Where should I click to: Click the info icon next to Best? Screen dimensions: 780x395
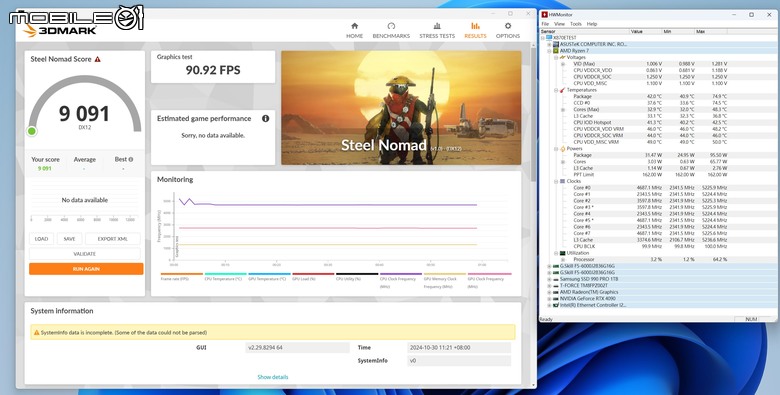click(x=131, y=160)
